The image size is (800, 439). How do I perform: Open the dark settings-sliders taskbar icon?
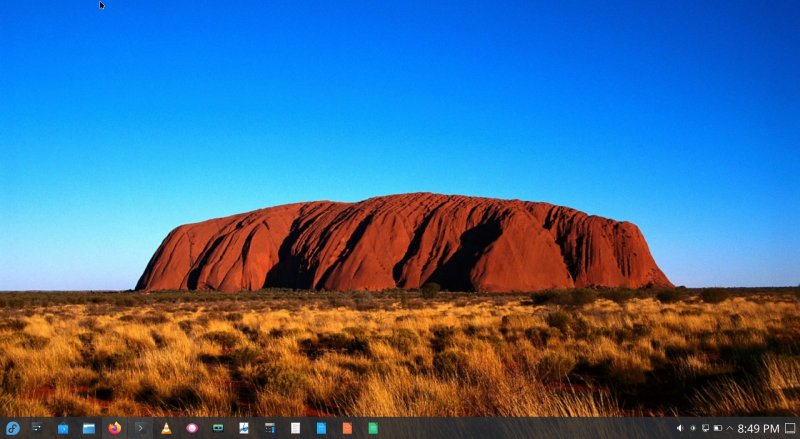tap(37, 428)
